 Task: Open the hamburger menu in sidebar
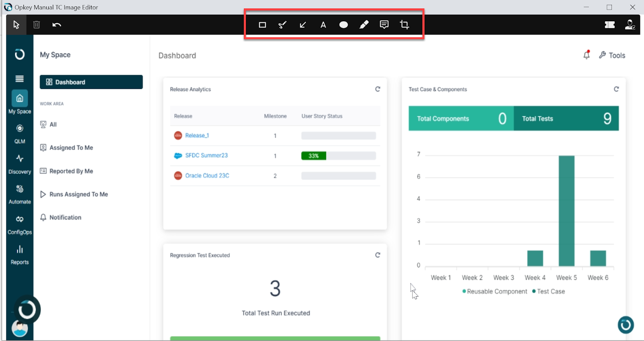[x=20, y=79]
